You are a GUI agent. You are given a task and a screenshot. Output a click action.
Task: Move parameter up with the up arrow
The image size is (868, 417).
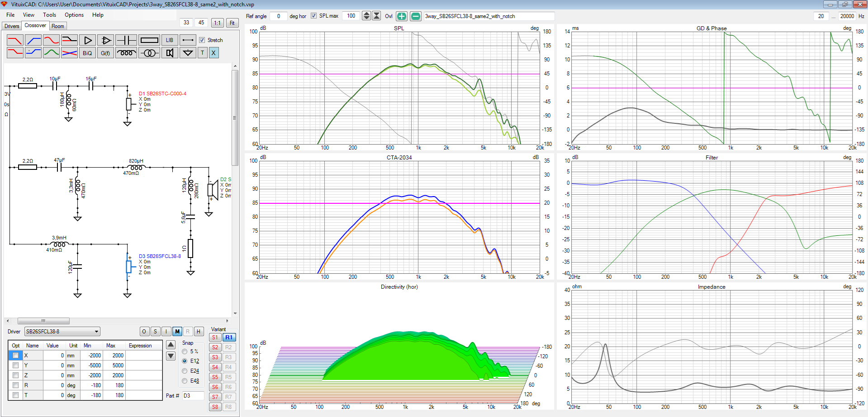pos(171,345)
